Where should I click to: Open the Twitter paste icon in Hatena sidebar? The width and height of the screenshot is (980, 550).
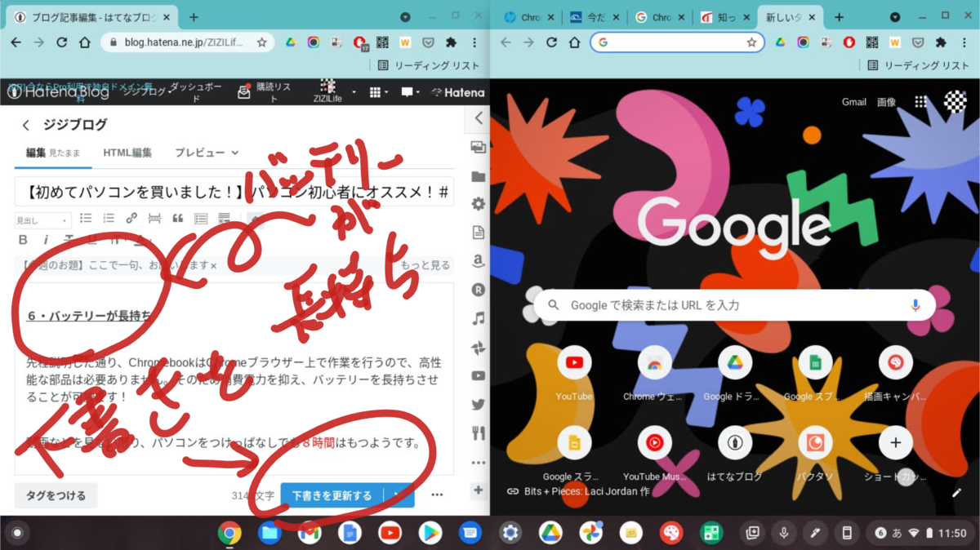pos(478,405)
